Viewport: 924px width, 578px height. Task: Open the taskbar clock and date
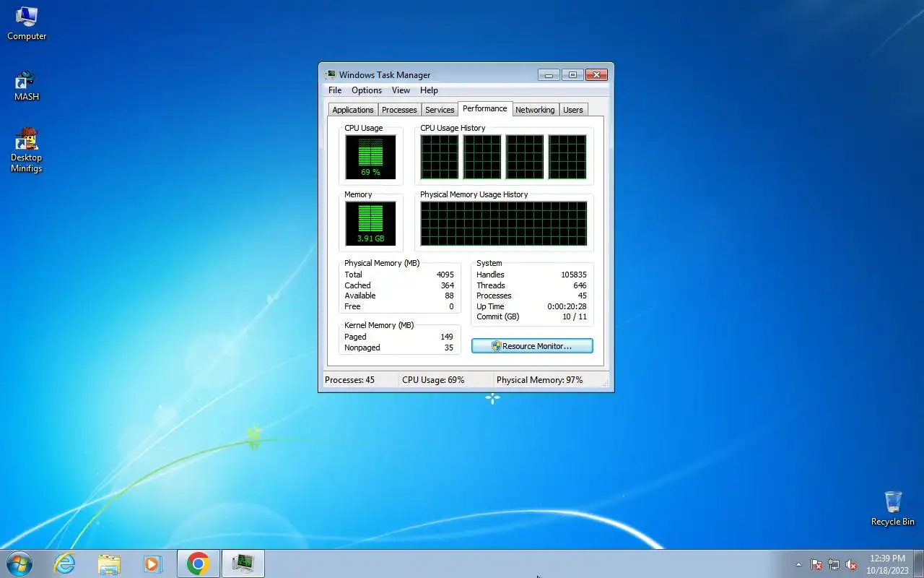pos(887,564)
